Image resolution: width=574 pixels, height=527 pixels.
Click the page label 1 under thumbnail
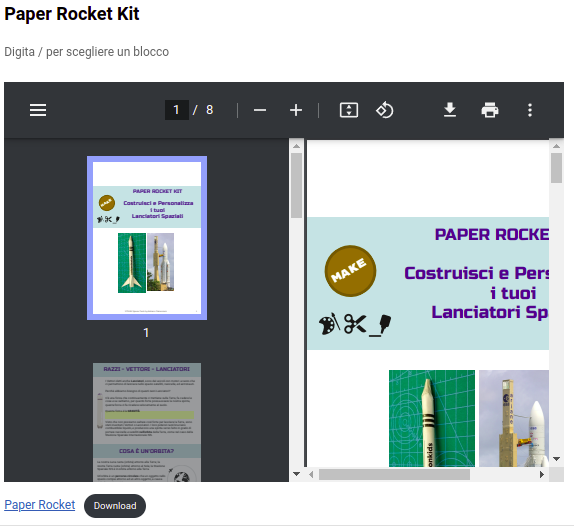(146, 333)
